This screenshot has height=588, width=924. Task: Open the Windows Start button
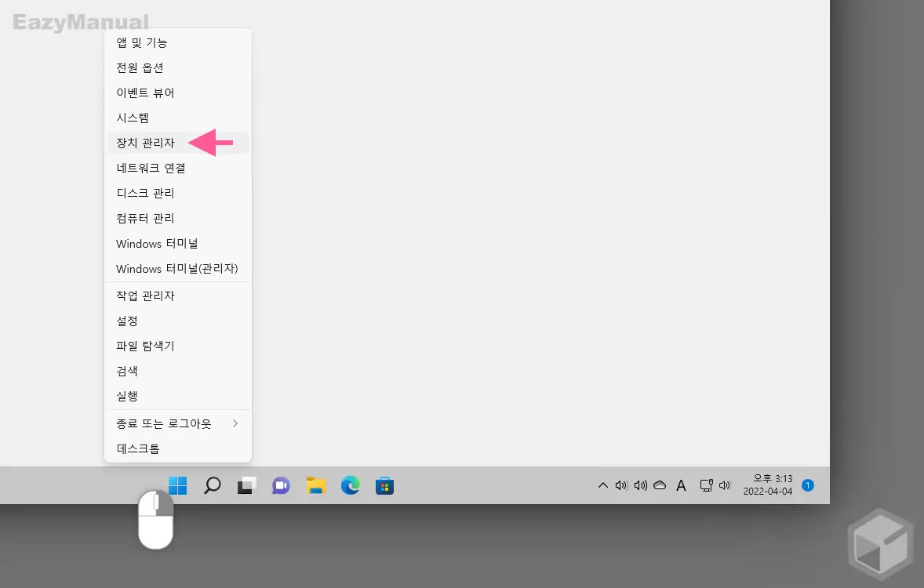pyautogui.click(x=177, y=486)
